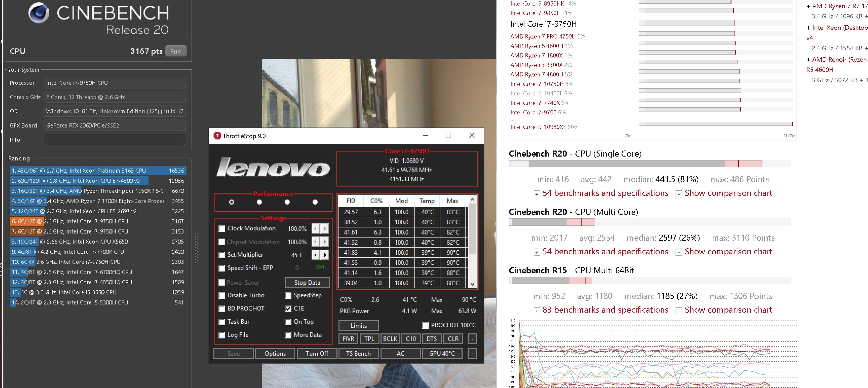Click the C10 button

pos(411,339)
